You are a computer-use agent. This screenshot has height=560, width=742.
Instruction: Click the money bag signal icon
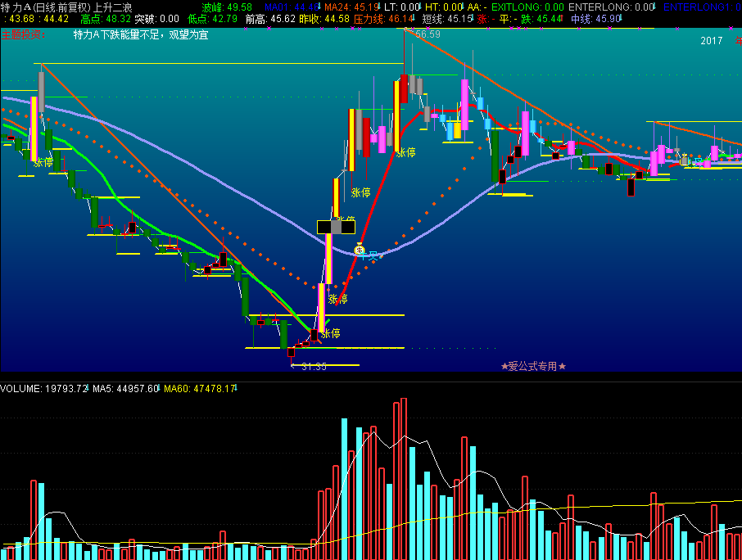(x=360, y=248)
